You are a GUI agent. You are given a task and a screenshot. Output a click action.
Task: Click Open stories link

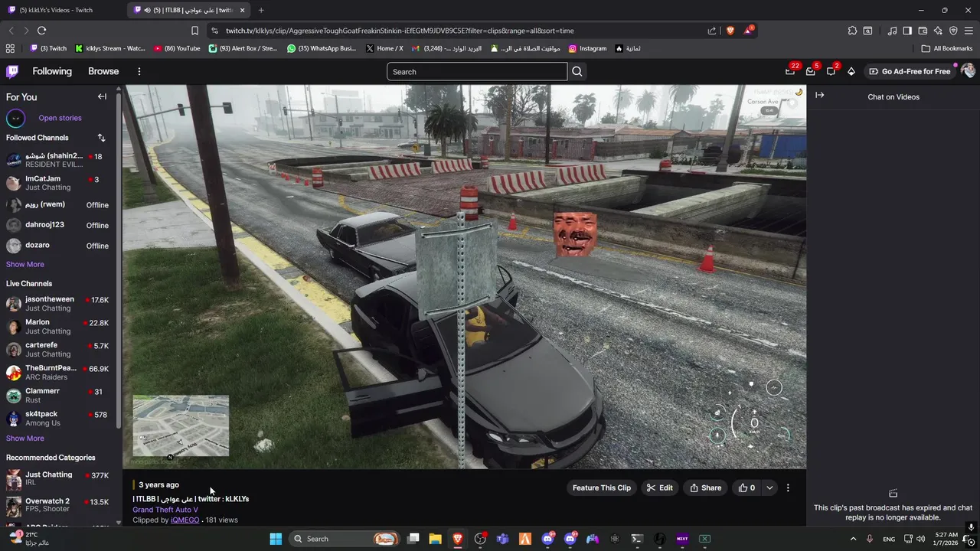point(60,118)
